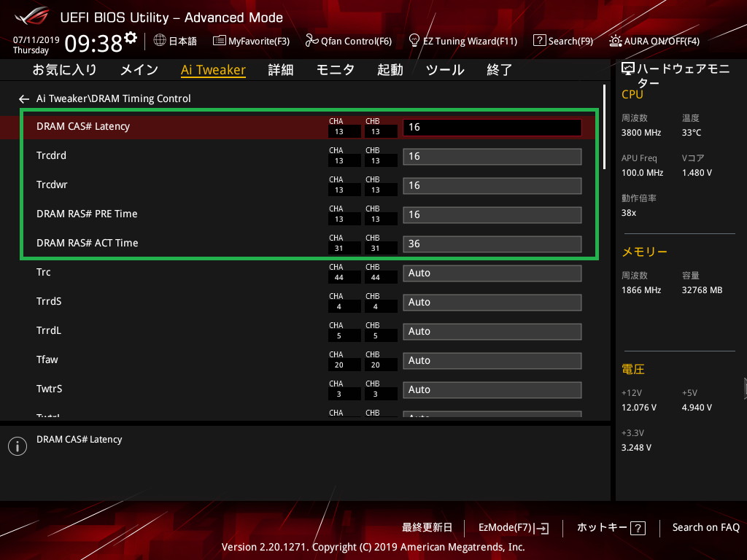This screenshot has width=747, height=560.
Task: Click CPU temperature 33°C
Action: click(692, 133)
